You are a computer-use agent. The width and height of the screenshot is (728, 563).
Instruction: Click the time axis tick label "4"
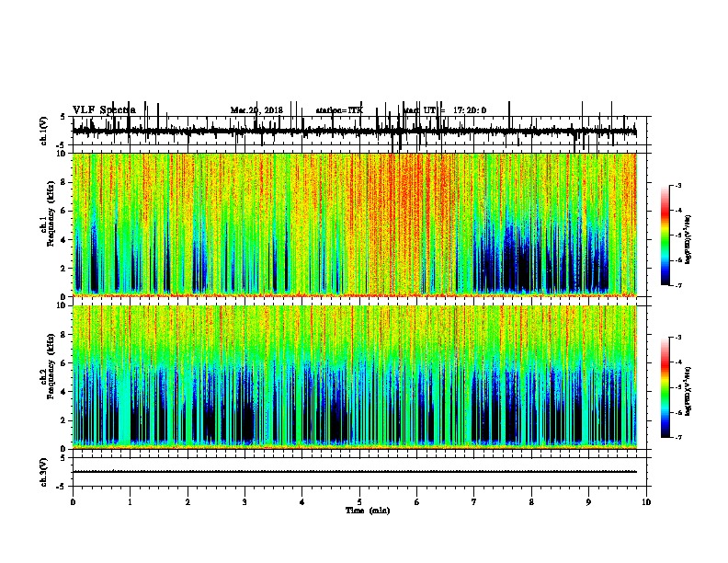point(302,502)
